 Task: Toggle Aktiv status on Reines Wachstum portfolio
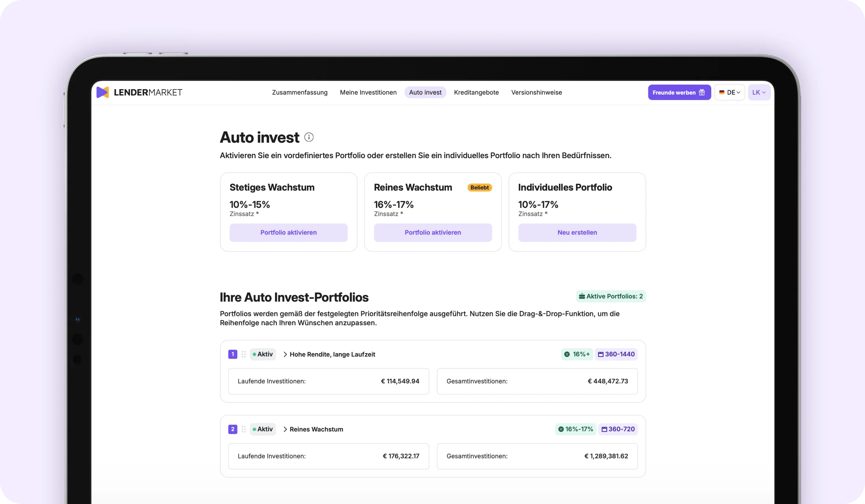263,429
